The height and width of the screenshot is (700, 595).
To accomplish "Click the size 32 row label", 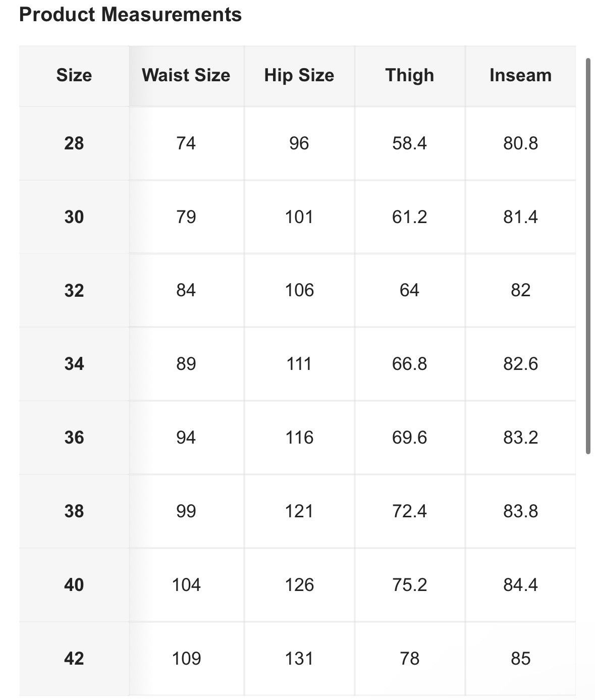I will [x=74, y=291].
